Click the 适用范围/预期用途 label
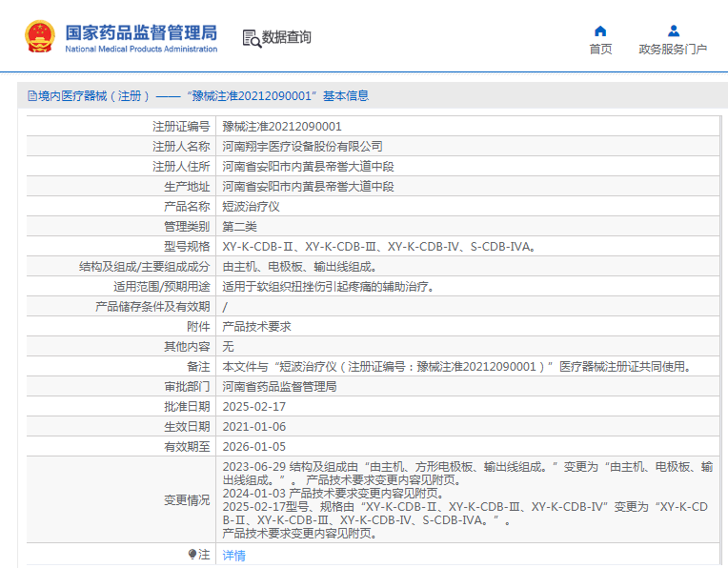This screenshot has width=728, height=568. click(162, 287)
